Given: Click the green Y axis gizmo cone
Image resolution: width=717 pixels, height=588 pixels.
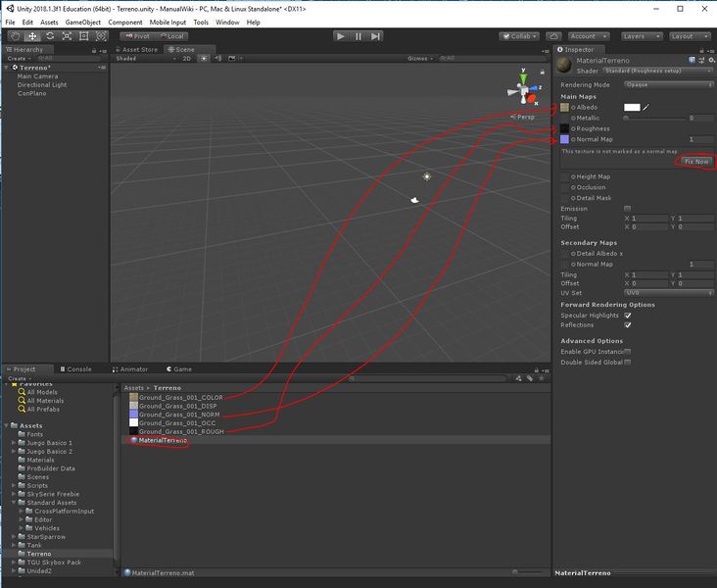Looking at the screenshot, I should 523,77.
